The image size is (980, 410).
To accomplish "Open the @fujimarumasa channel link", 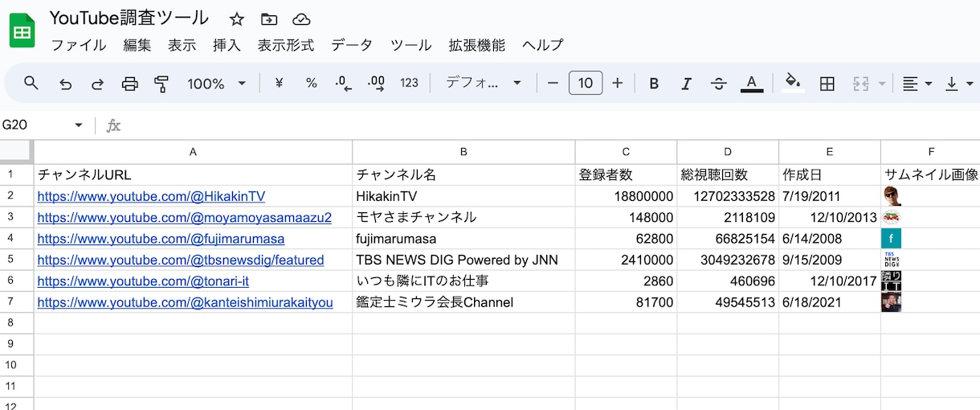I will [161, 239].
